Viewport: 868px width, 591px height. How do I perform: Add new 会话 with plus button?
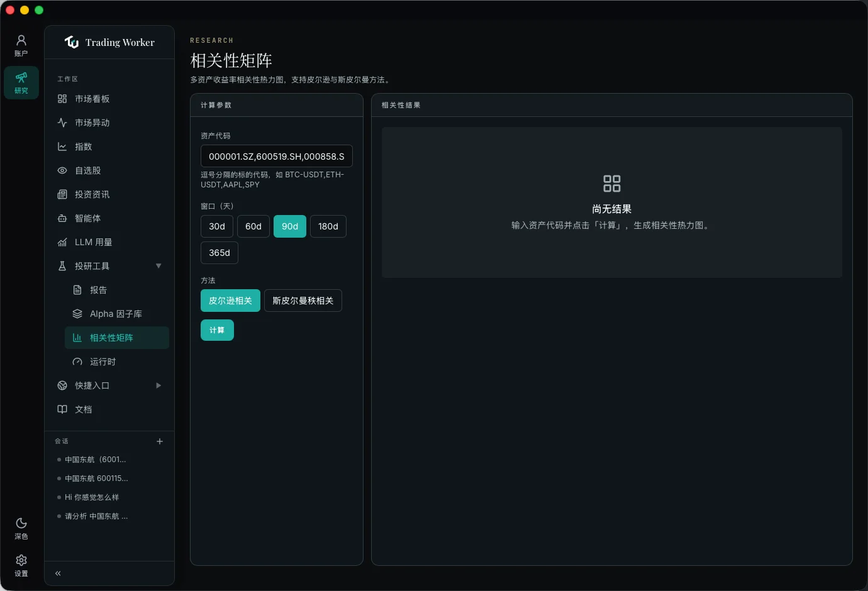tap(160, 441)
